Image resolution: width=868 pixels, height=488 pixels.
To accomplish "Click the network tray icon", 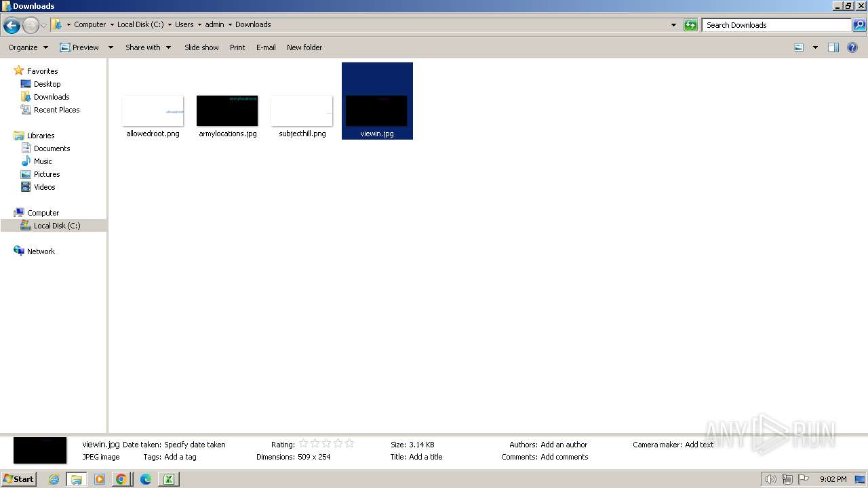I will (x=787, y=479).
